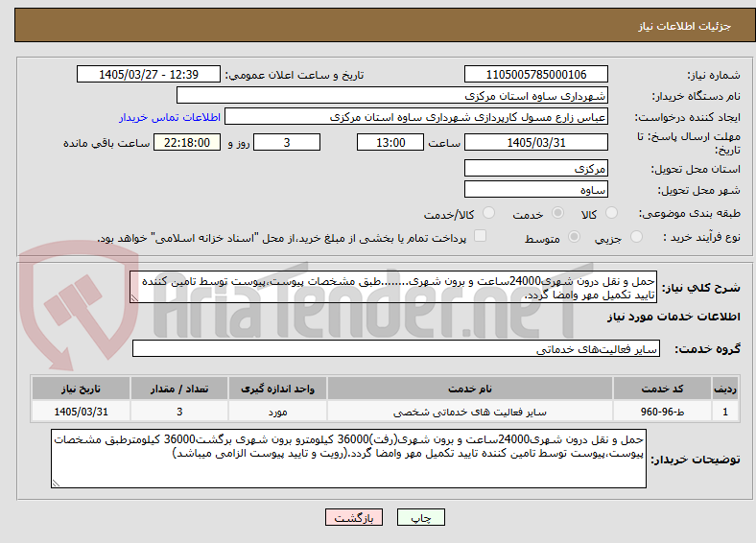Viewport: 756px width, 543px height.
Task: Click the deadline time field 13:00
Action: click(390, 142)
